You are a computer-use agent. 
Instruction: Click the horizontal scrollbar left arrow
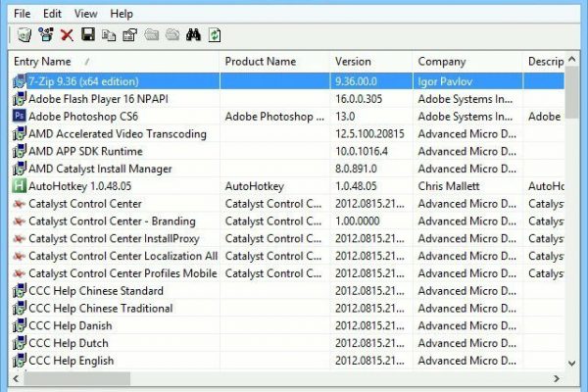point(18,377)
